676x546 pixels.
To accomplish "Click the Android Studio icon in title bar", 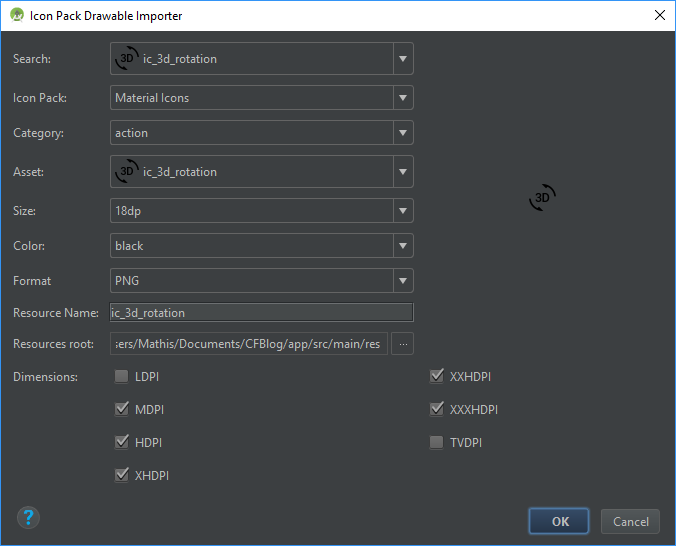I will coord(17,15).
